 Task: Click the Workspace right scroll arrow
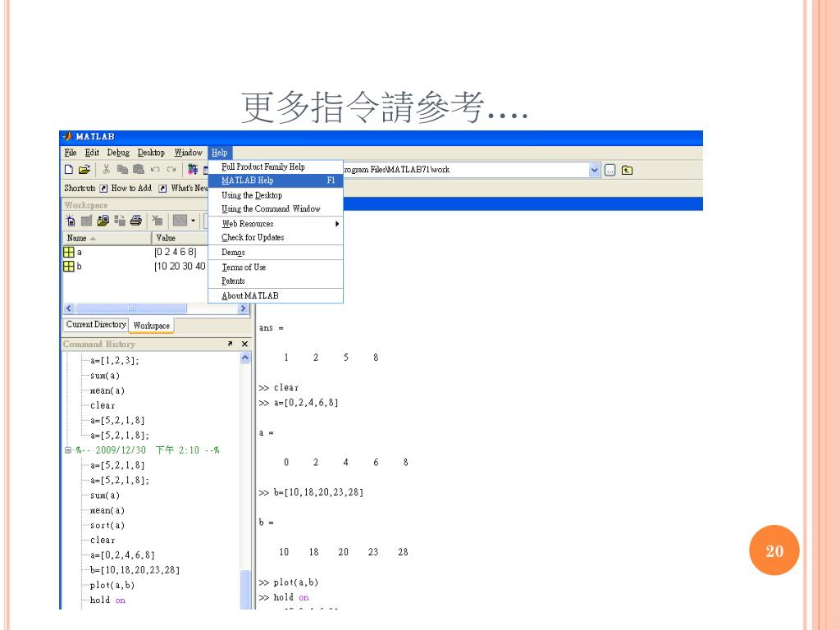coord(243,308)
